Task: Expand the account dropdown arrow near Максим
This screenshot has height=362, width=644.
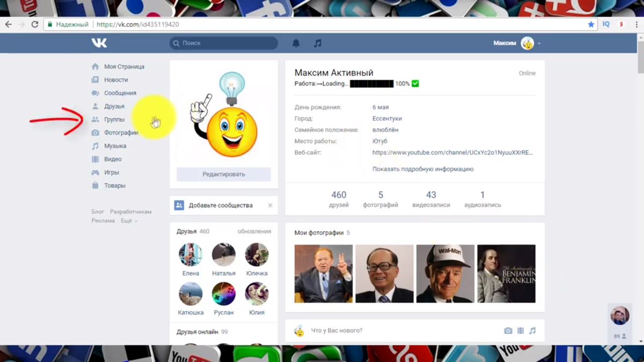Action: click(x=539, y=43)
